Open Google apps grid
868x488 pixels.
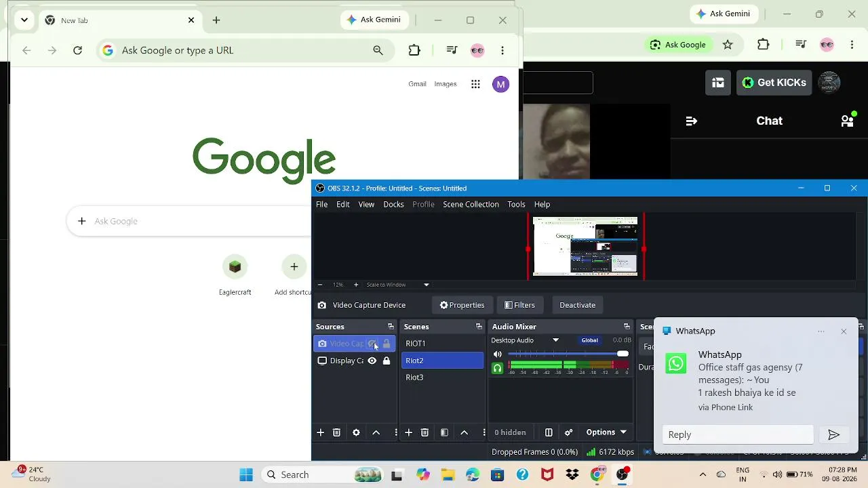pos(475,84)
